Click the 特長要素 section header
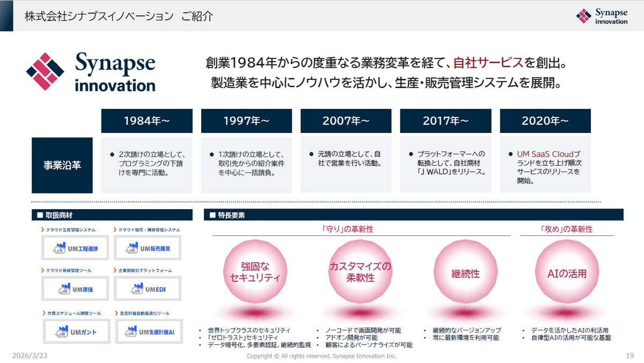 pos(414,215)
